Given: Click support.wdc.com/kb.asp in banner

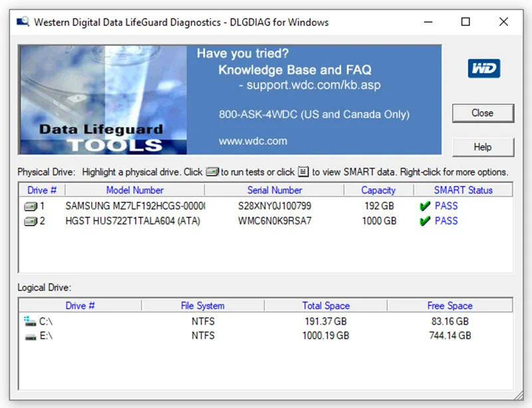Looking at the screenshot, I should (x=313, y=85).
